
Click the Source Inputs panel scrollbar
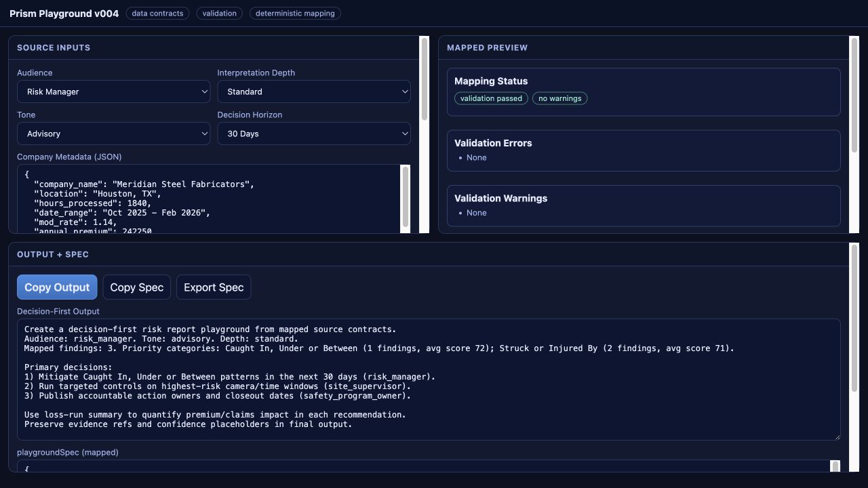[x=425, y=79]
